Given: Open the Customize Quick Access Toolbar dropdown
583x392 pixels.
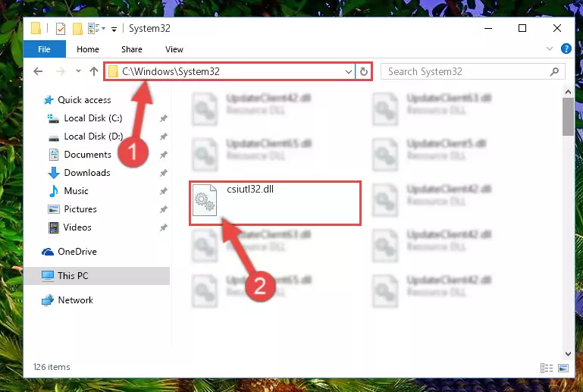Looking at the screenshot, I should [x=114, y=29].
